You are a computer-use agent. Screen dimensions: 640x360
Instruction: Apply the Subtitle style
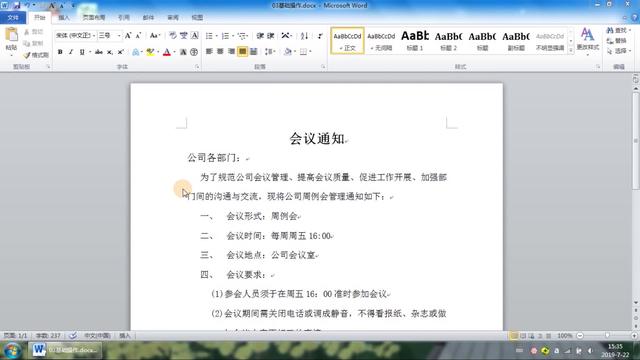point(516,41)
